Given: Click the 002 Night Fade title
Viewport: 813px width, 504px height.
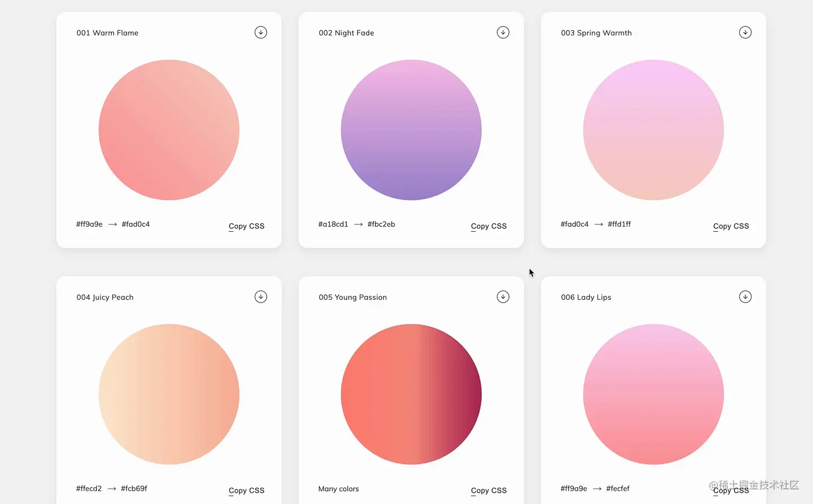Looking at the screenshot, I should (346, 33).
